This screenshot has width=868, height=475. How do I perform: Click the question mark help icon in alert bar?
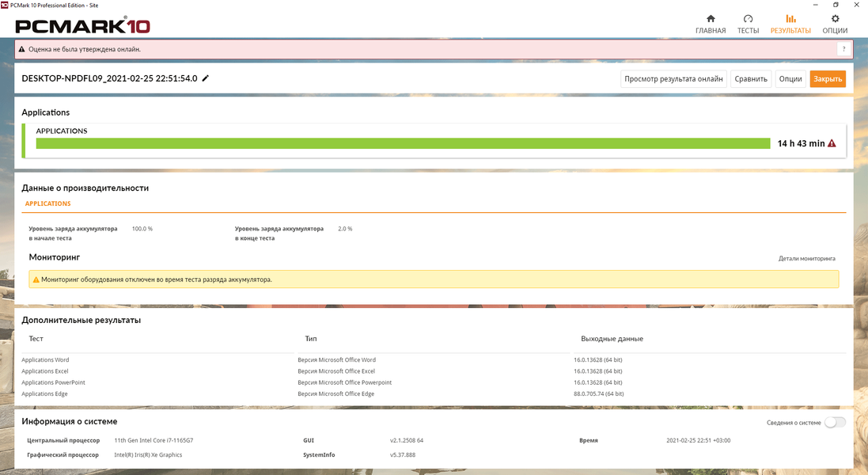[x=843, y=49]
